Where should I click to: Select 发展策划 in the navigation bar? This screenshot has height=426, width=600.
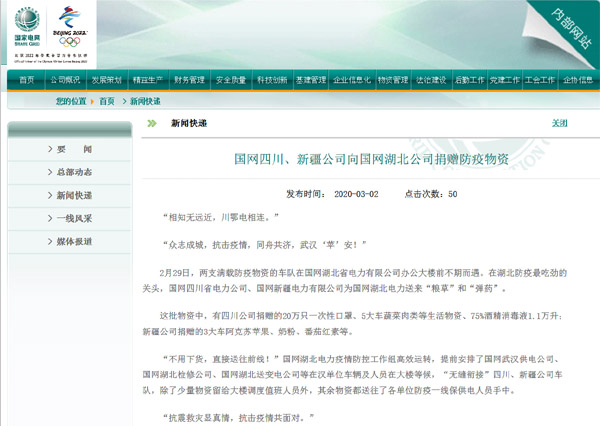pyautogui.click(x=106, y=80)
